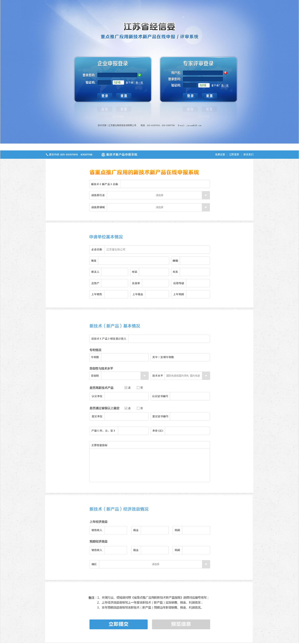
Task: Click the globe icon beside 新技术新产品申报系统
Action: (103, 154)
